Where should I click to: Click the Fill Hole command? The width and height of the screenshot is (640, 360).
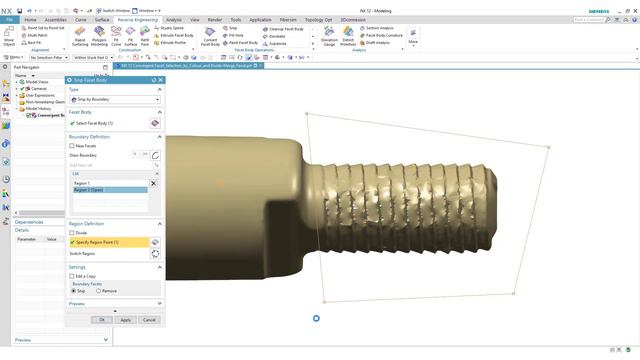click(x=233, y=36)
